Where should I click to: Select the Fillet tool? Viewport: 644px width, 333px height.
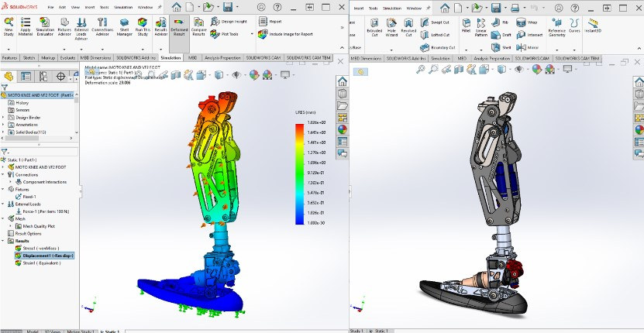tap(467, 27)
